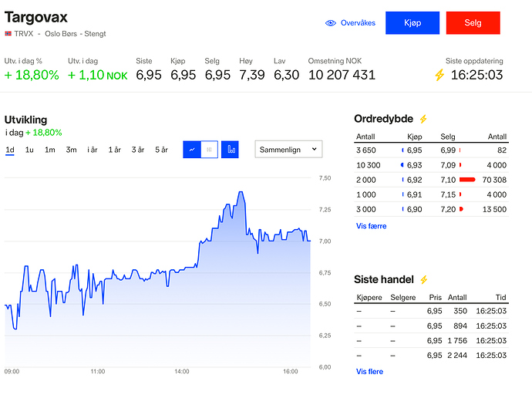
Task: Select the 1 år time range tab
Action: point(114,150)
